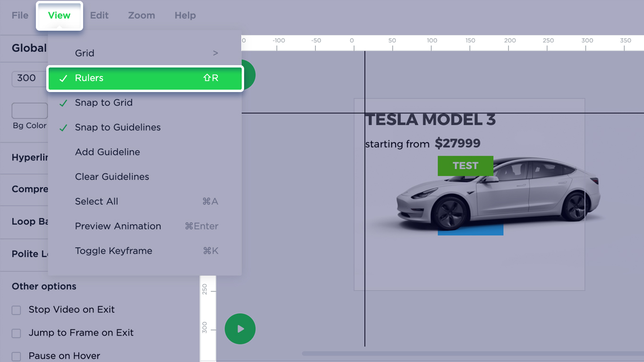Viewport: 644px width, 362px height.
Task: Open the Help menu
Action: (185, 15)
